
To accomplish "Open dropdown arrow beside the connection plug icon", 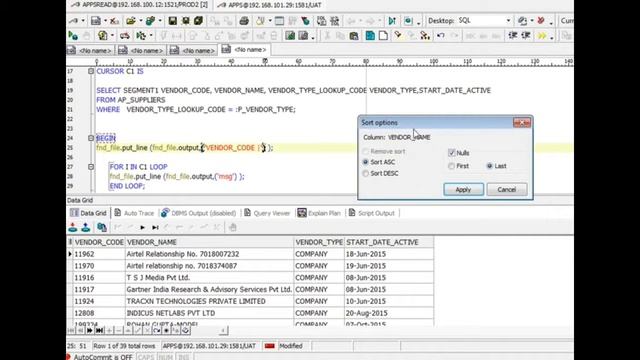I will [83, 21].
